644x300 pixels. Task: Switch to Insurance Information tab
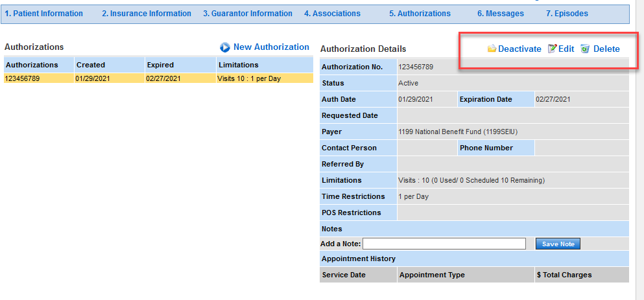pyautogui.click(x=147, y=14)
